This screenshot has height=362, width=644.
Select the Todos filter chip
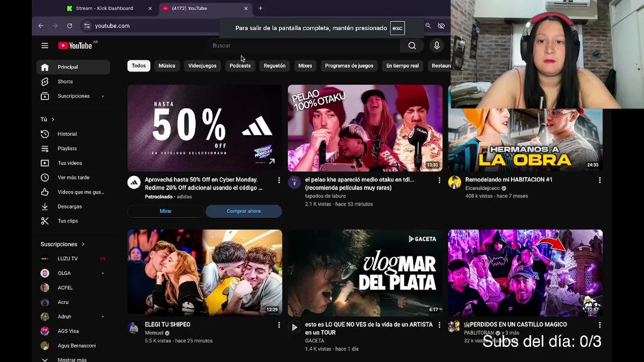coord(139,66)
